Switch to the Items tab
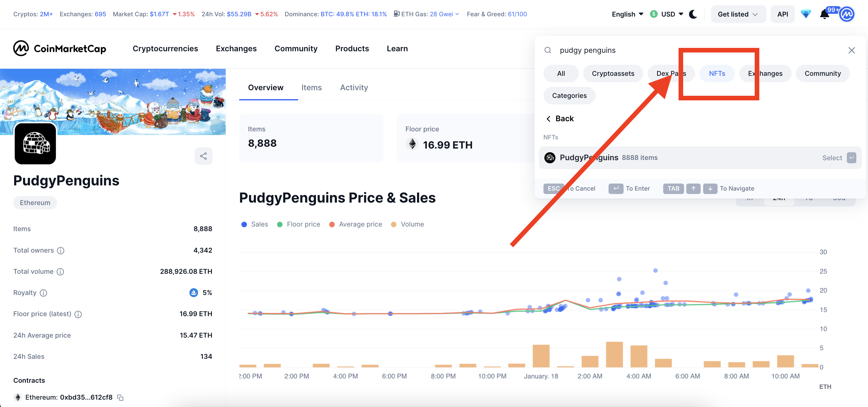The image size is (868, 407). [311, 87]
